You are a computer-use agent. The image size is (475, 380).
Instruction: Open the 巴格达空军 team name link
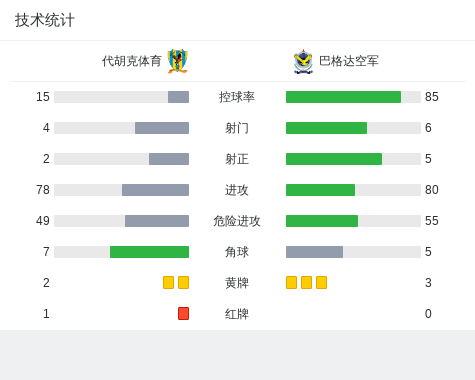tap(349, 61)
